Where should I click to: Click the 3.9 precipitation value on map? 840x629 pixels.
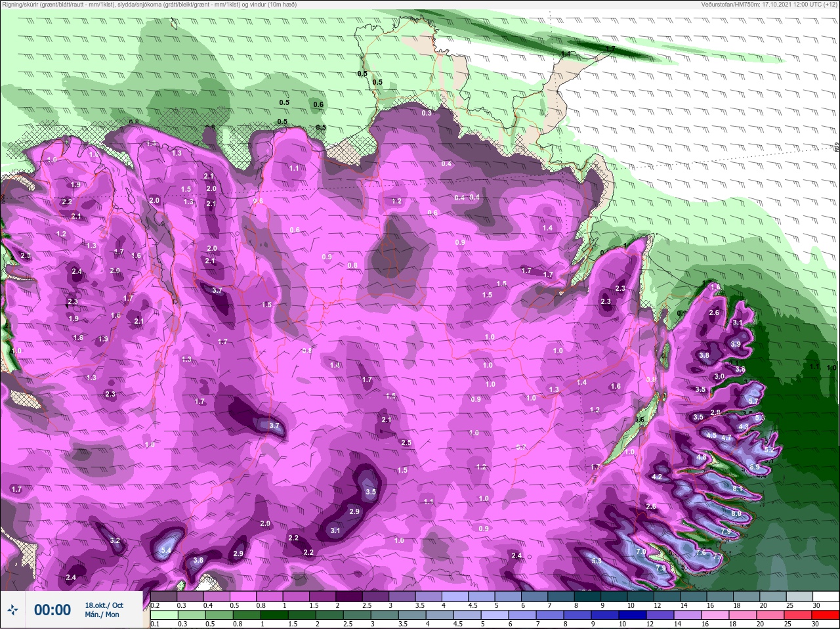tap(736, 344)
